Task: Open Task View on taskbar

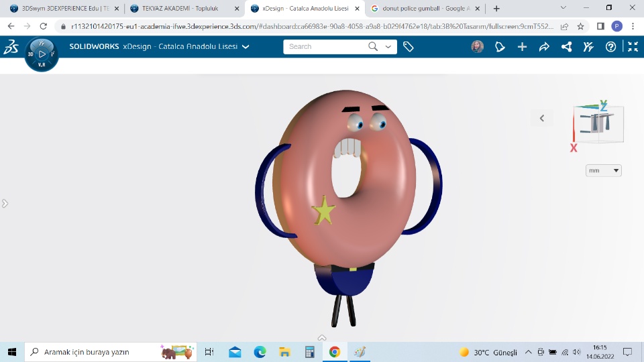Action: point(209,352)
